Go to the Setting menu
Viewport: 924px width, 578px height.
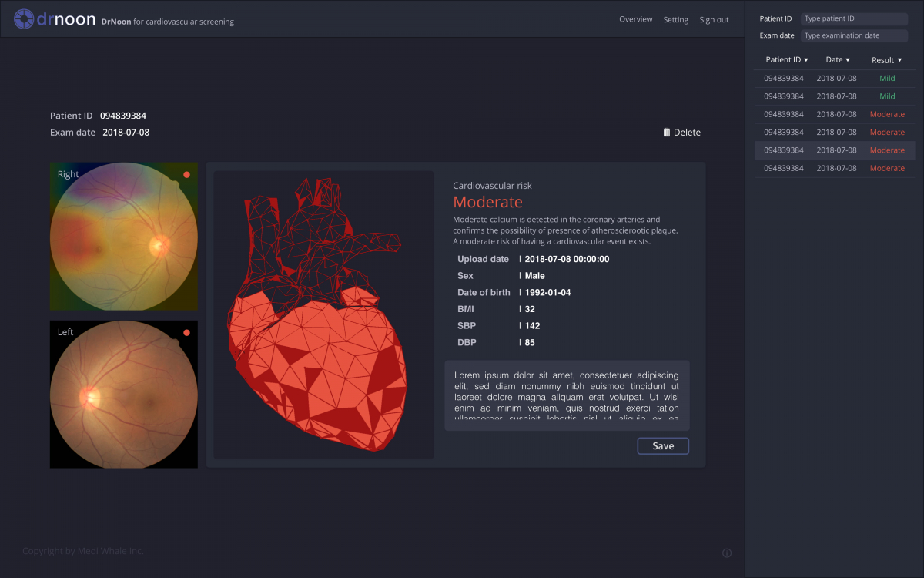click(675, 20)
